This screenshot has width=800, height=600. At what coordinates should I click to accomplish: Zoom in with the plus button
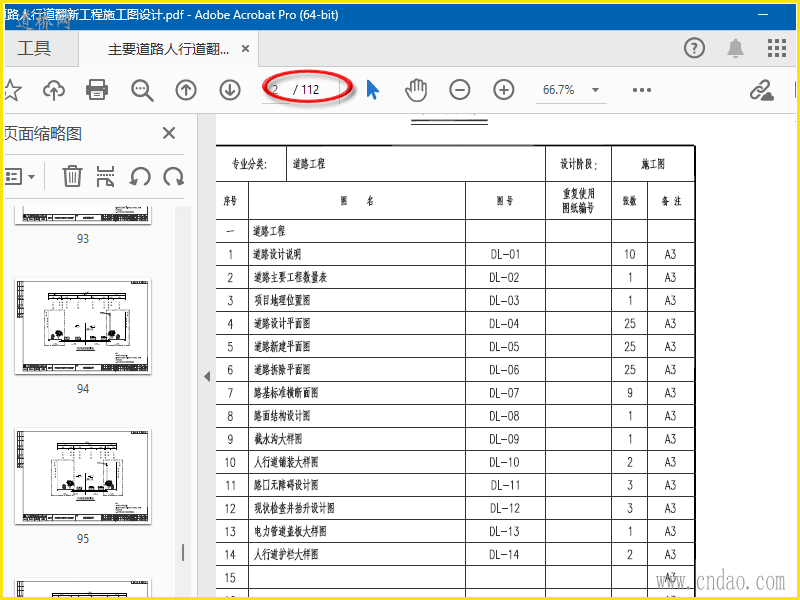tap(504, 90)
